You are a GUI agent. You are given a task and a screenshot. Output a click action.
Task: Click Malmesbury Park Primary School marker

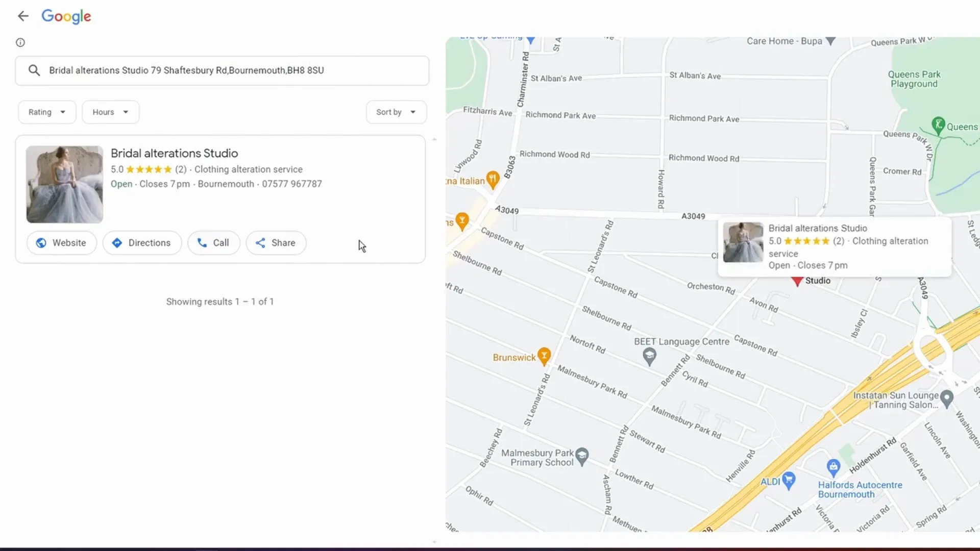point(582,455)
